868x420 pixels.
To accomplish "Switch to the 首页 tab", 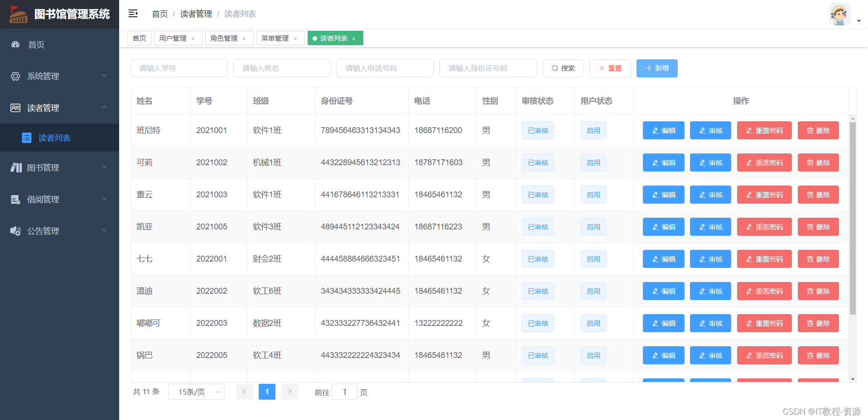I will coord(139,38).
